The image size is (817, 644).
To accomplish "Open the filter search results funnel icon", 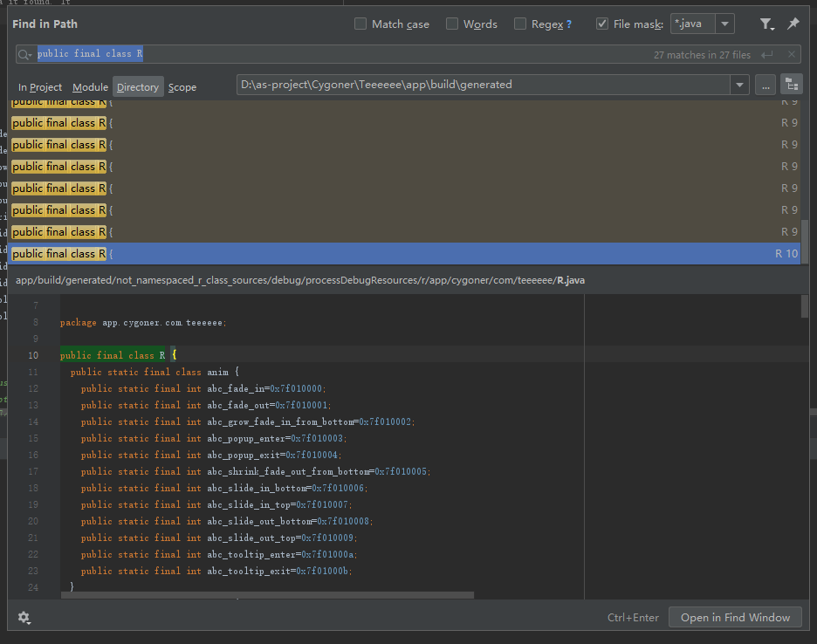I will [x=766, y=24].
